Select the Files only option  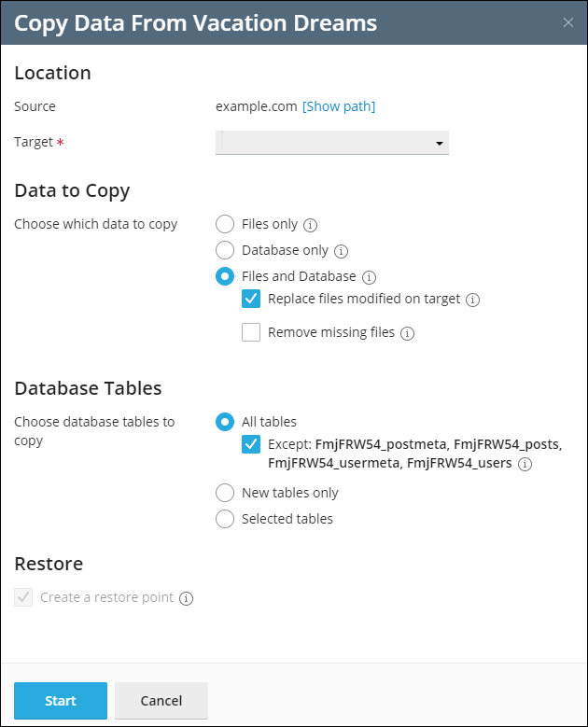coord(225,224)
